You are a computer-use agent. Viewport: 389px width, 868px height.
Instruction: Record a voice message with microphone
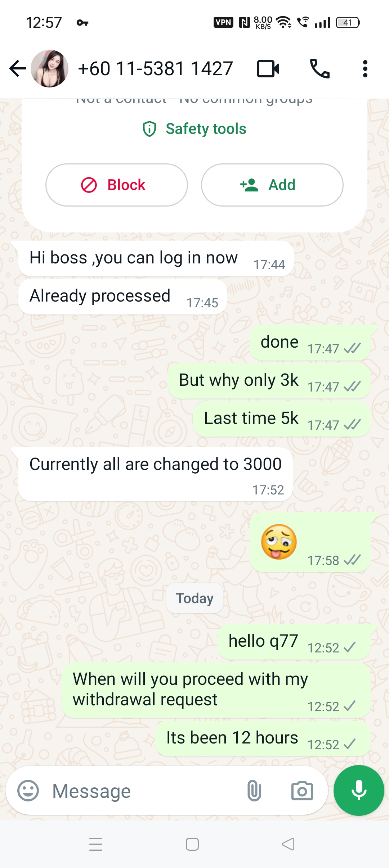359,790
